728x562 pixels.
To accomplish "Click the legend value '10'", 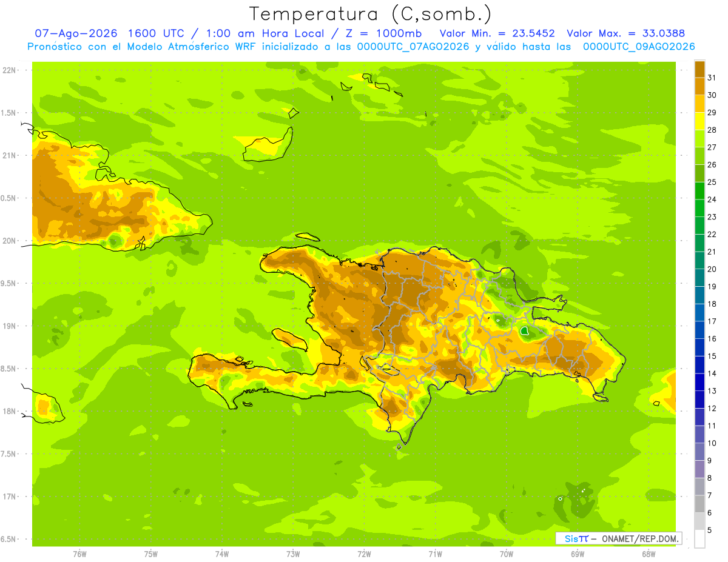I will [712, 443].
